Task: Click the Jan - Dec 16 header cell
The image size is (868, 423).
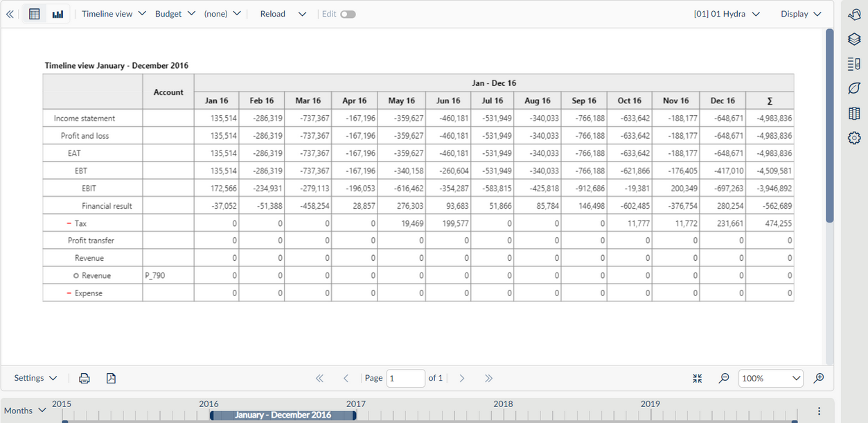Action: point(494,83)
